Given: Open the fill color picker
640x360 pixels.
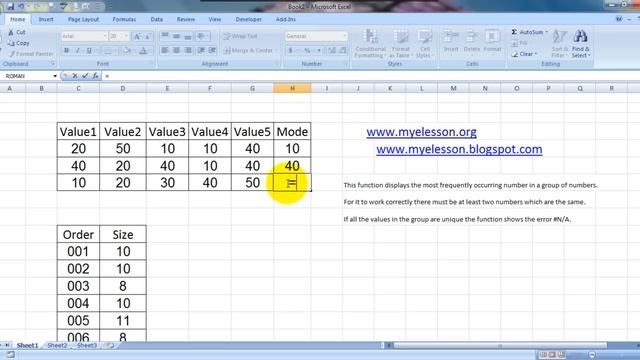Looking at the screenshot, I should [x=127, y=50].
